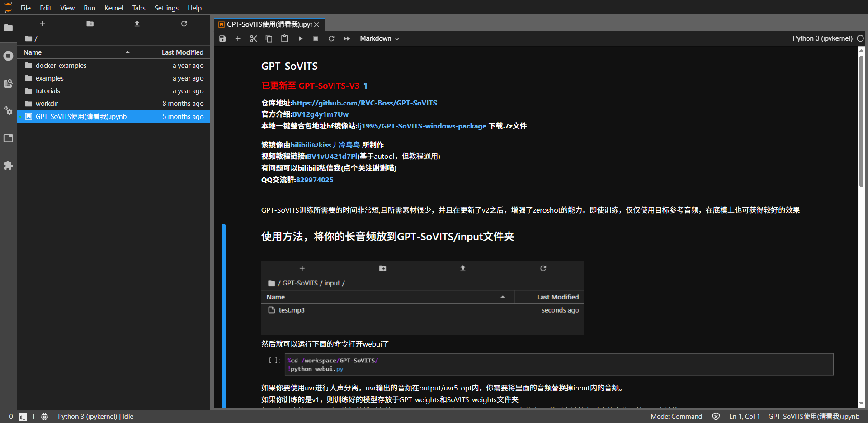Viewport: 868px width, 423px height.
Task: Click the JupyterLab logo
Action: [8, 8]
